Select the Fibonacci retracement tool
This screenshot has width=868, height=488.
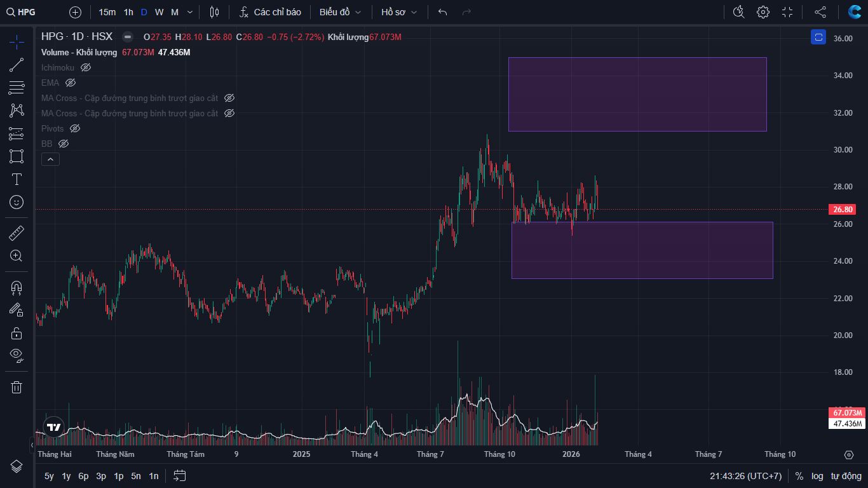pos(17,88)
